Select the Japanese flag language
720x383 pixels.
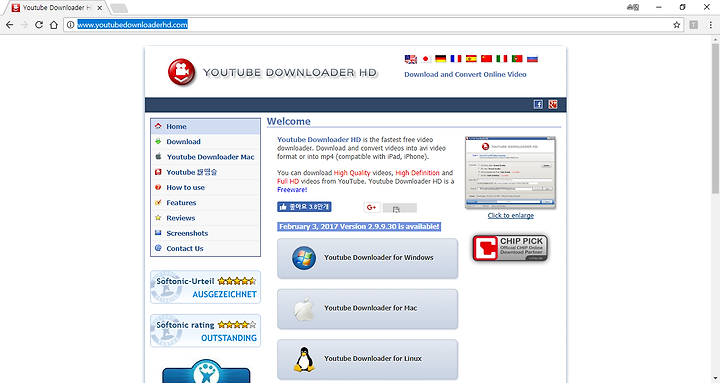tap(426, 59)
